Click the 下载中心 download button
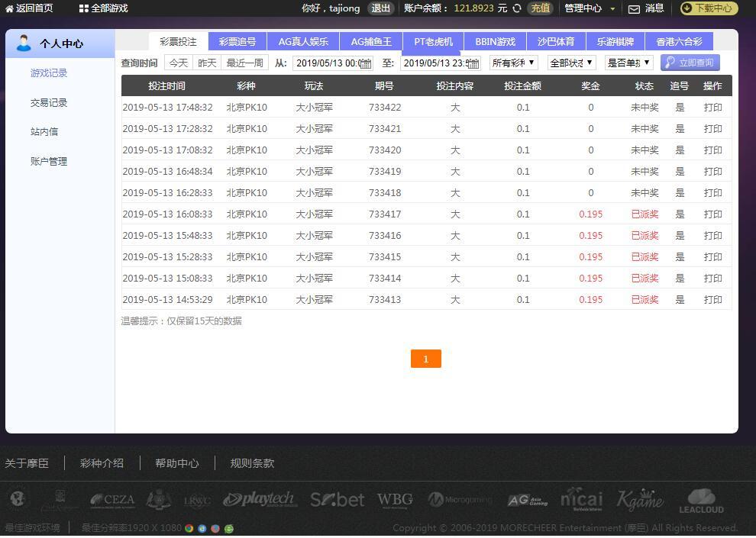Screen dimensions: 756x538 709,8
